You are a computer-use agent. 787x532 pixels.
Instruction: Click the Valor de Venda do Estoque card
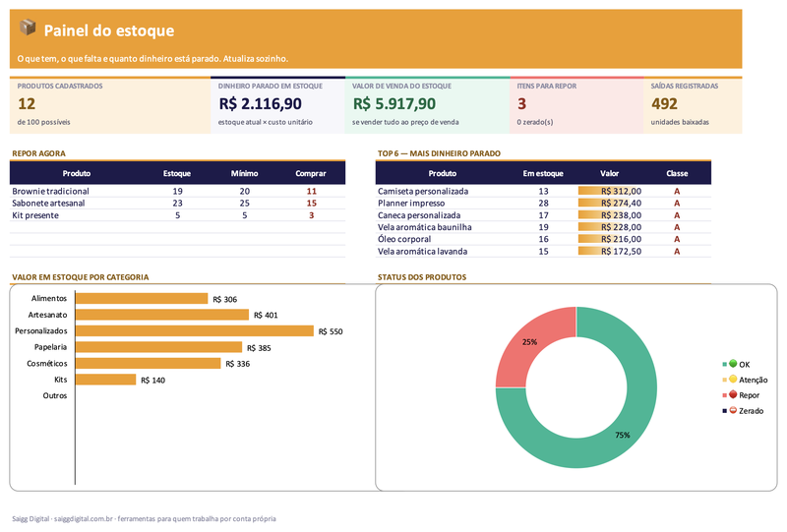427,105
